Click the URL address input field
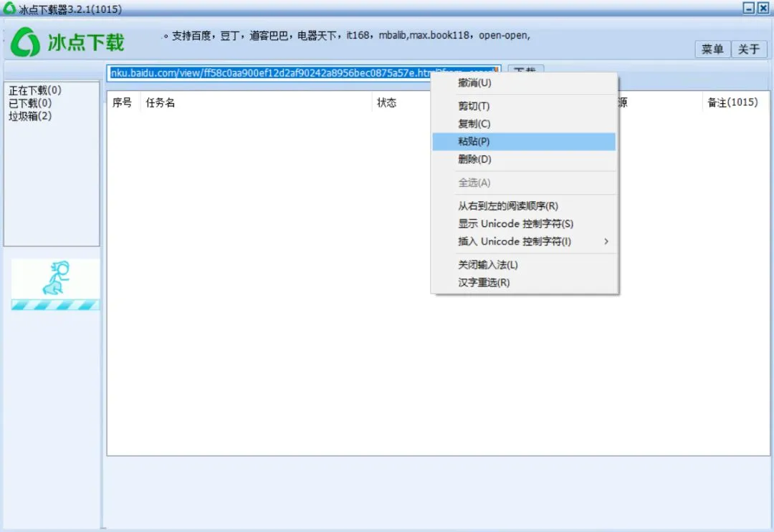774x532 pixels. pos(304,73)
